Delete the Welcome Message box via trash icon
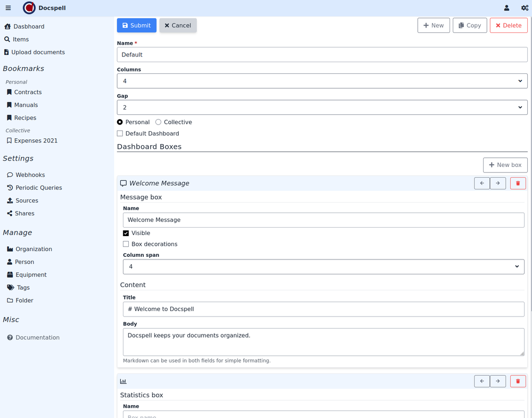The width and height of the screenshot is (532, 418). coord(518,183)
